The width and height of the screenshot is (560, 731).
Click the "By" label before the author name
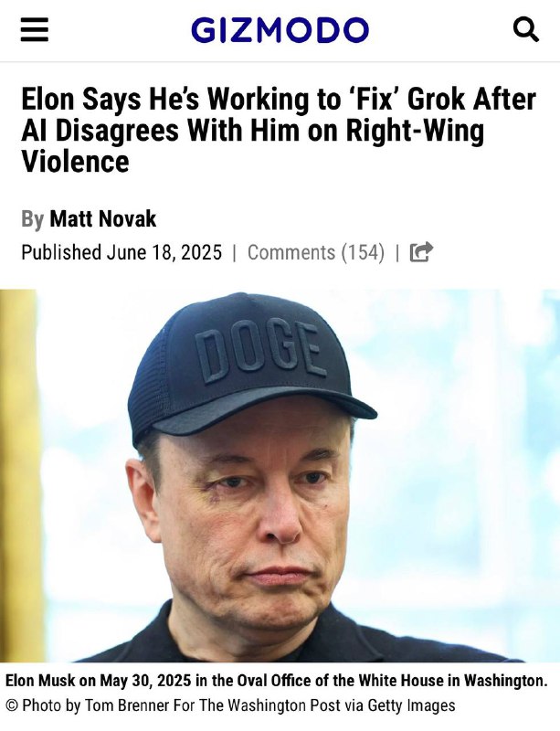pyautogui.click(x=32, y=219)
